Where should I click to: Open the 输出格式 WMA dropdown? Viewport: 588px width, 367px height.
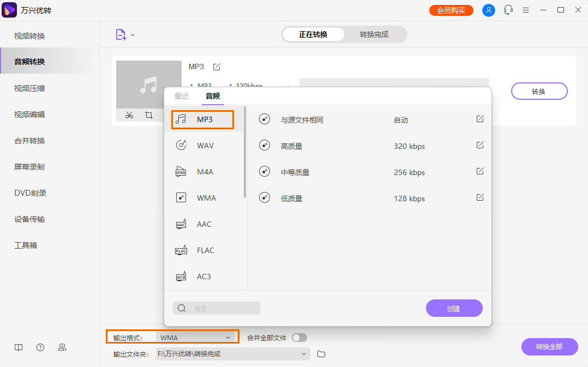(195, 338)
